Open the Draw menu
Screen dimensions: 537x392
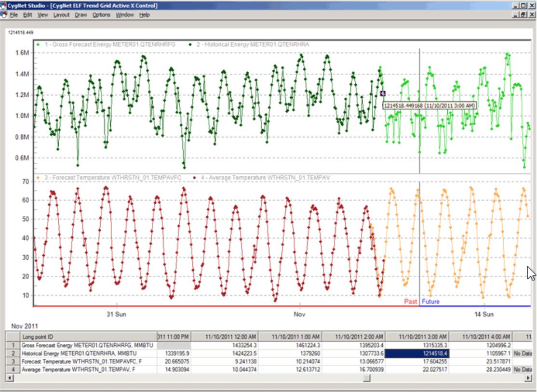(81, 15)
